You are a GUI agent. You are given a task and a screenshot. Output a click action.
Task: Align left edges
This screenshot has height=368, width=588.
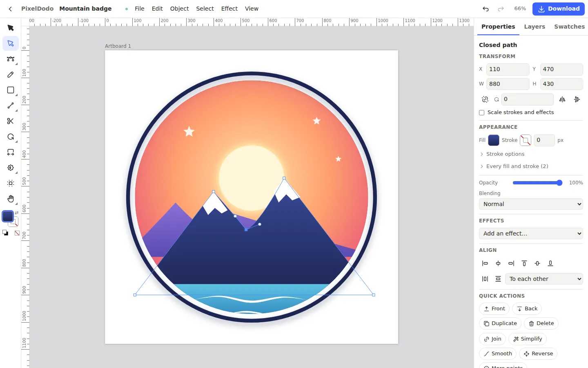485,263
